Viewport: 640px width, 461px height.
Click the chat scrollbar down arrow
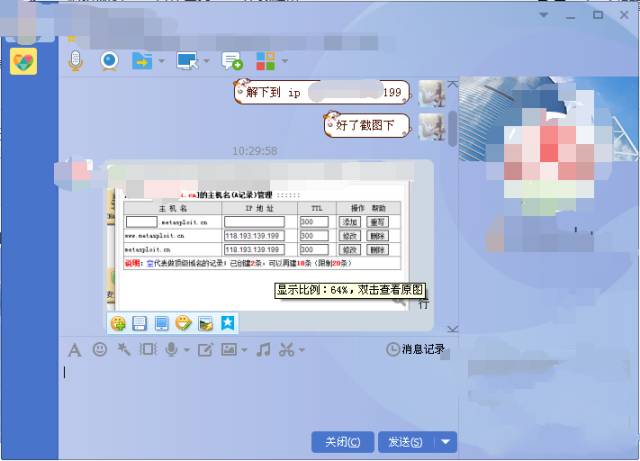point(453,329)
